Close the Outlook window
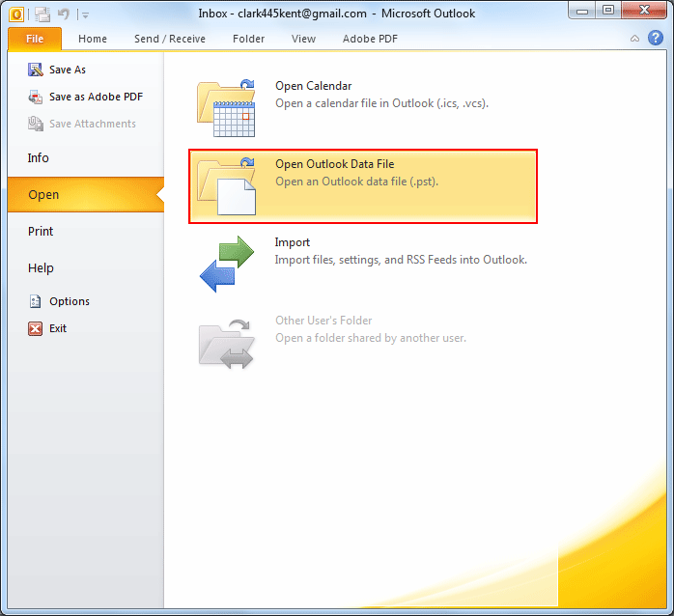Image resolution: width=674 pixels, height=616 pixels. click(x=644, y=11)
